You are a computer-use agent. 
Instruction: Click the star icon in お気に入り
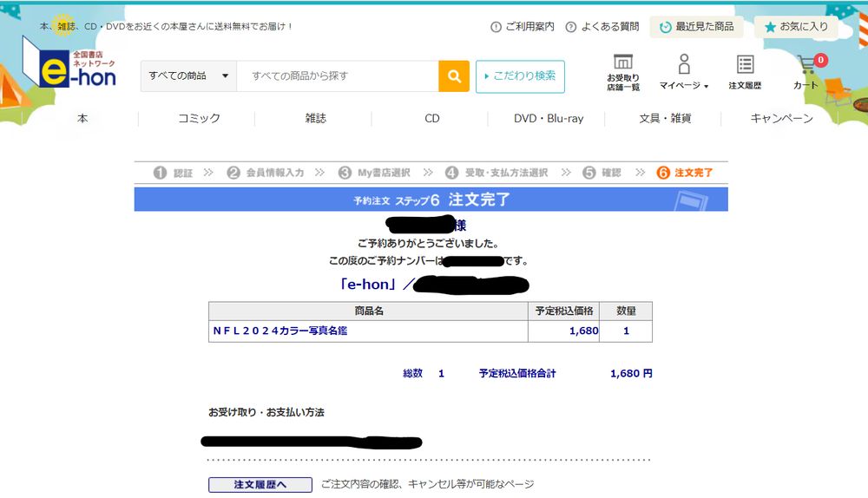[x=769, y=27]
